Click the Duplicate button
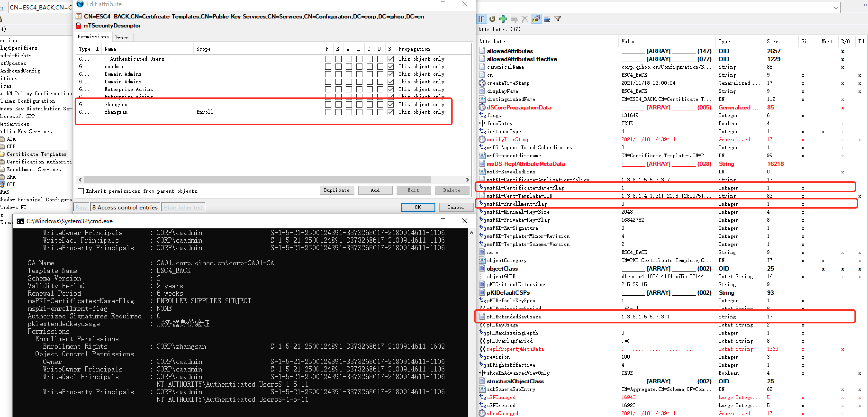The height and width of the screenshot is (417, 868). point(337,190)
